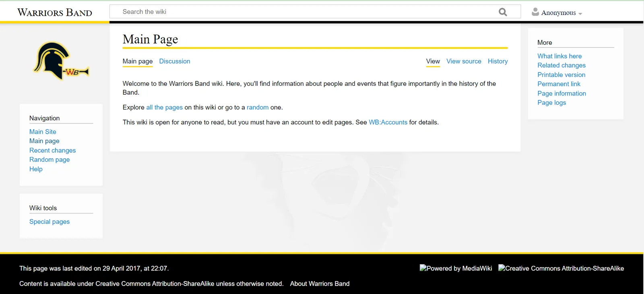Viewport: 644px width, 294px height.
Task: Open the View source tab
Action: tap(464, 61)
